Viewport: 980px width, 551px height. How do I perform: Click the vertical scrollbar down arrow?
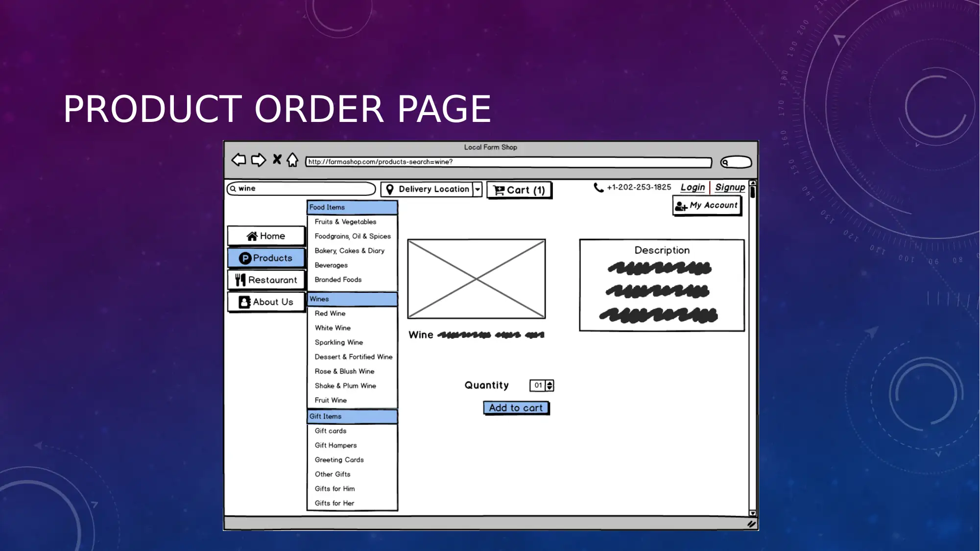(x=753, y=513)
